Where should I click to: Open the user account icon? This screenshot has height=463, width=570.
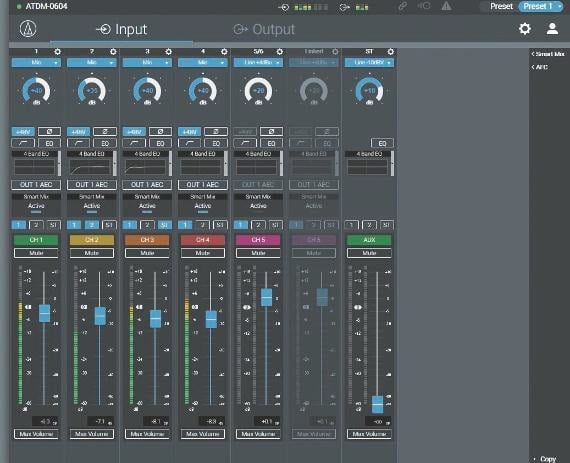pyautogui.click(x=552, y=29)
